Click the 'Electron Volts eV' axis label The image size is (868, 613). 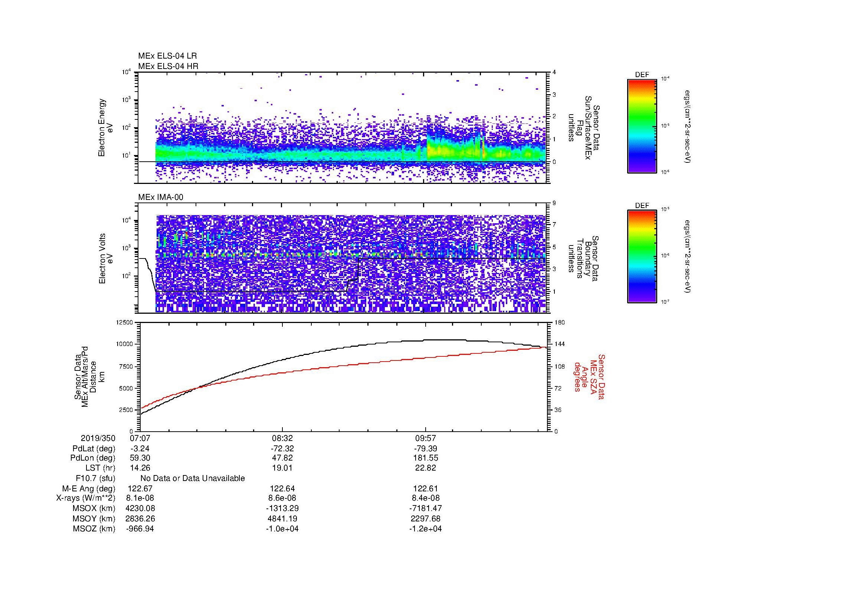pyautogui.click(x=105, y=258)
